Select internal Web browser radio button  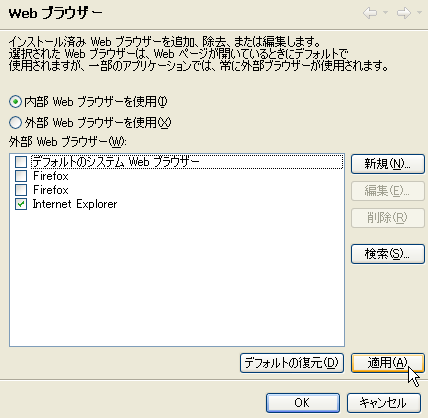[x=15, y=102]
